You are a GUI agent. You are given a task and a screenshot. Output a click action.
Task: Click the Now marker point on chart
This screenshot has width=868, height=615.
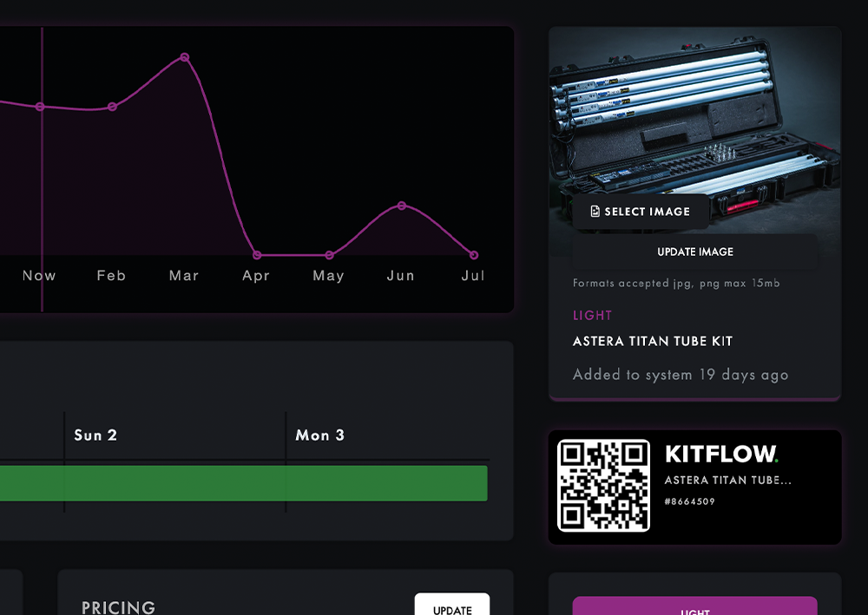(40, 107)
